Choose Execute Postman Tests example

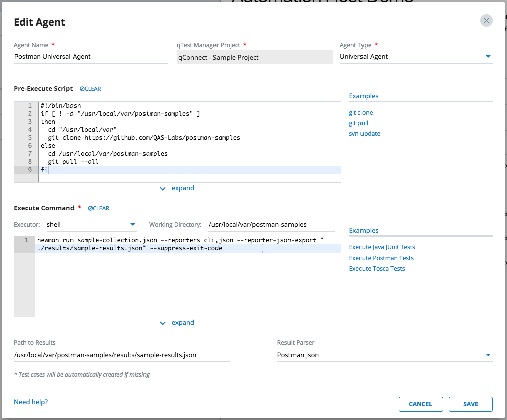tap(381, 258)
